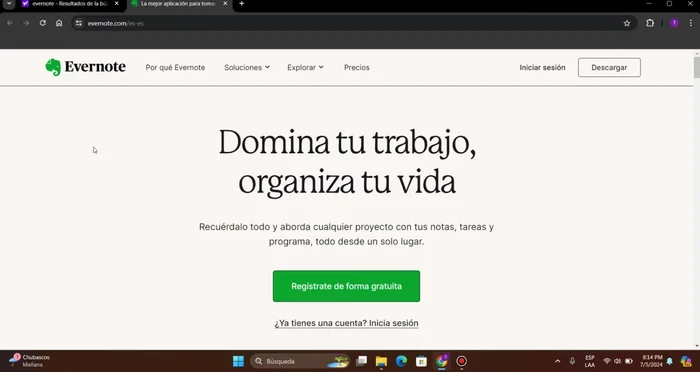700x372 pixels.
Task: Show hidden system tray icons
Action: click(557, 361)
